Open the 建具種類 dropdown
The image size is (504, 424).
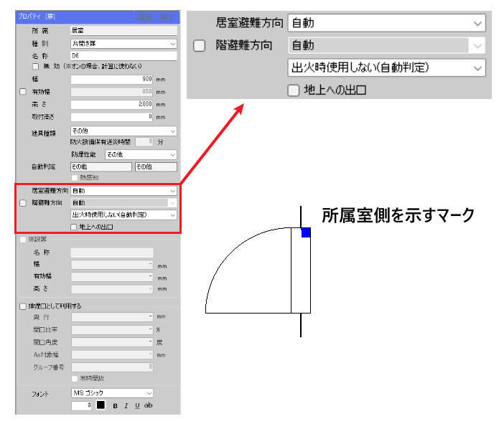click(x=123, y=131)
